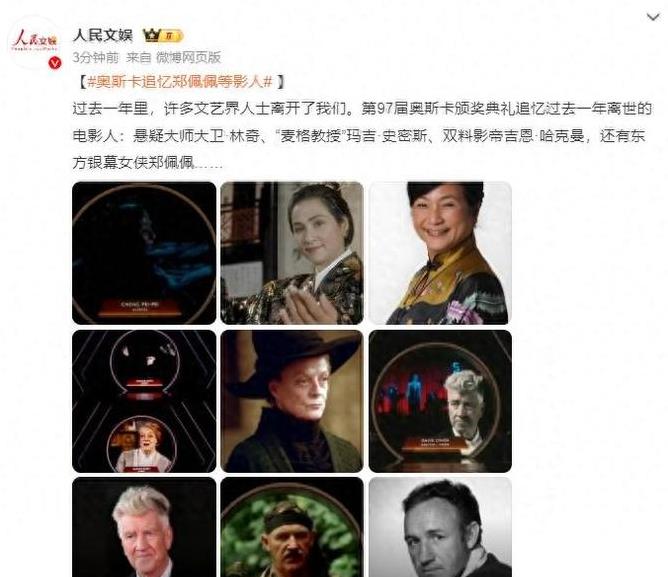This screenshot has width=668, height=577.
Task: Click the crown membership level badge
Action: tap(163, 35)
